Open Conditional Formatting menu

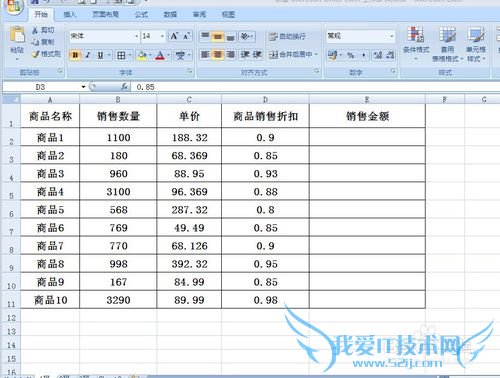click(x=416, y=43)
